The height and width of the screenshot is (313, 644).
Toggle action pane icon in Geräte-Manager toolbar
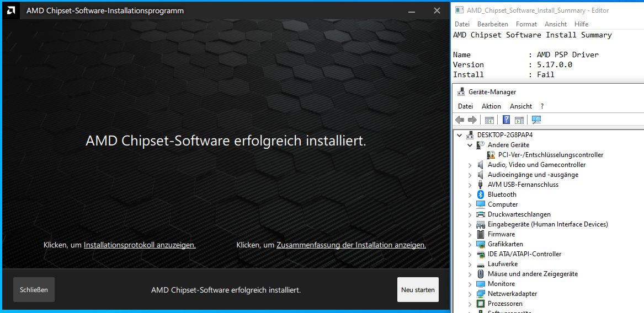point(519,120)
